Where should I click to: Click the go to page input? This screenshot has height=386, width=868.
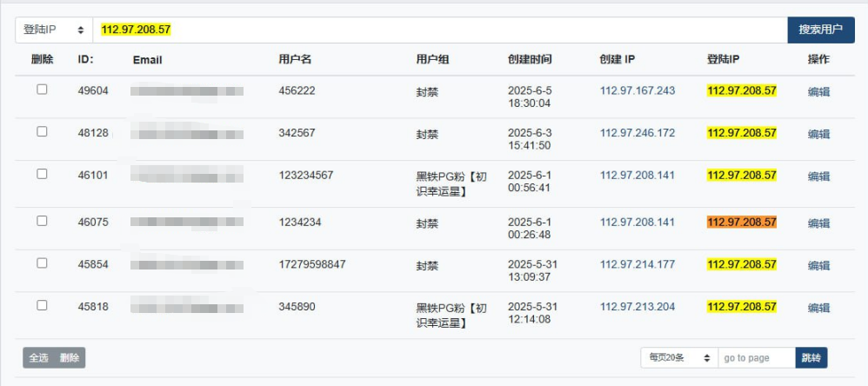click(756, 358)
